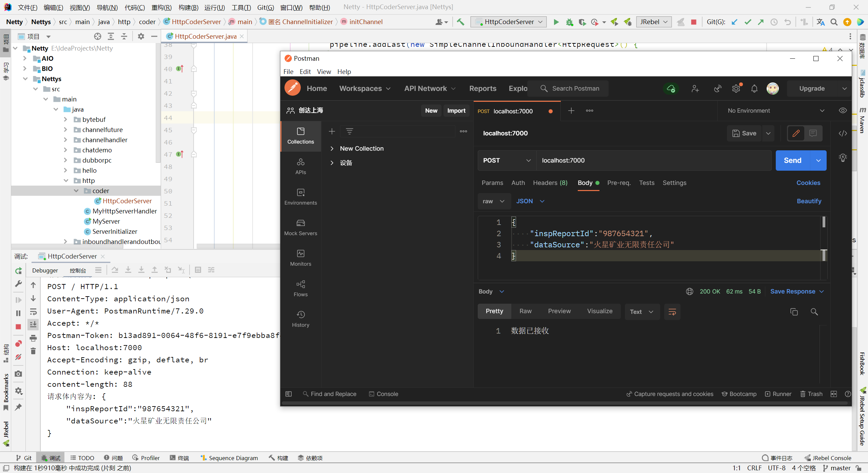
Task: Open the Postman Console
Action: point(383,394)
